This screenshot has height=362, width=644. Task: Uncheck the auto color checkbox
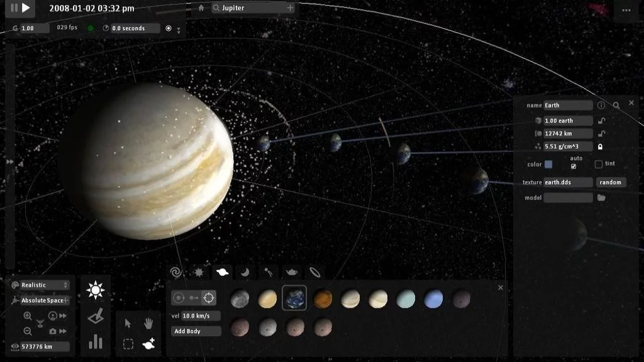[574, 166]
